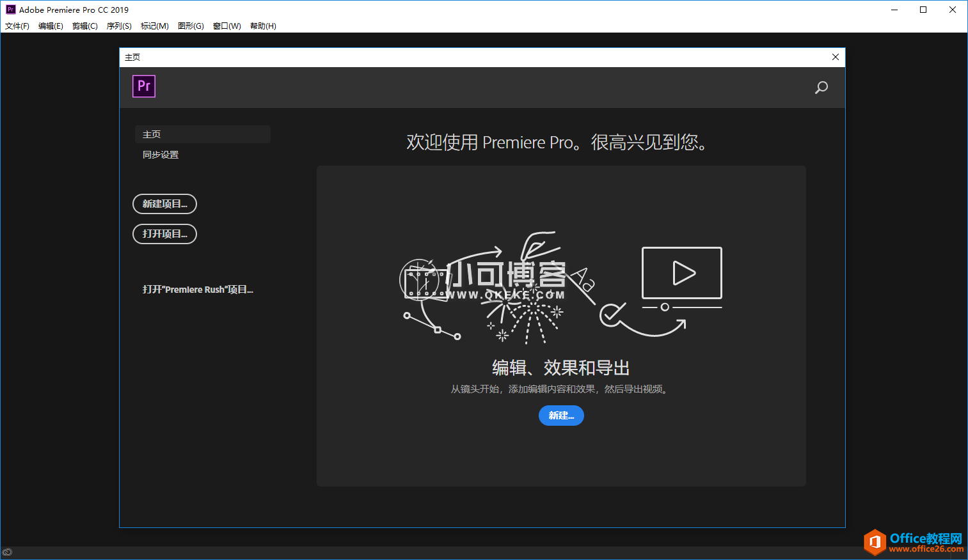Open the 标记(M) menu
Image resolution: width=968 pixels, height=560 pixels.
(x=155, y=26)
